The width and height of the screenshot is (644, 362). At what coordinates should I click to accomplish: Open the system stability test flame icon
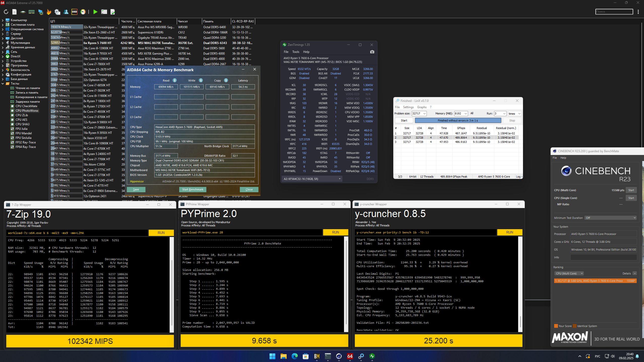click(49, 12)
